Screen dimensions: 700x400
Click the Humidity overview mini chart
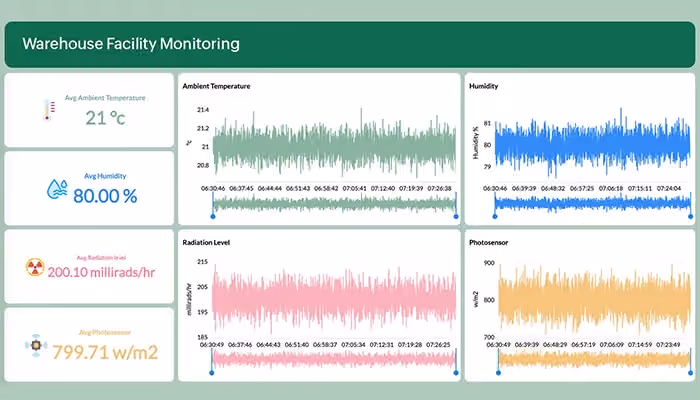(592, 204)
